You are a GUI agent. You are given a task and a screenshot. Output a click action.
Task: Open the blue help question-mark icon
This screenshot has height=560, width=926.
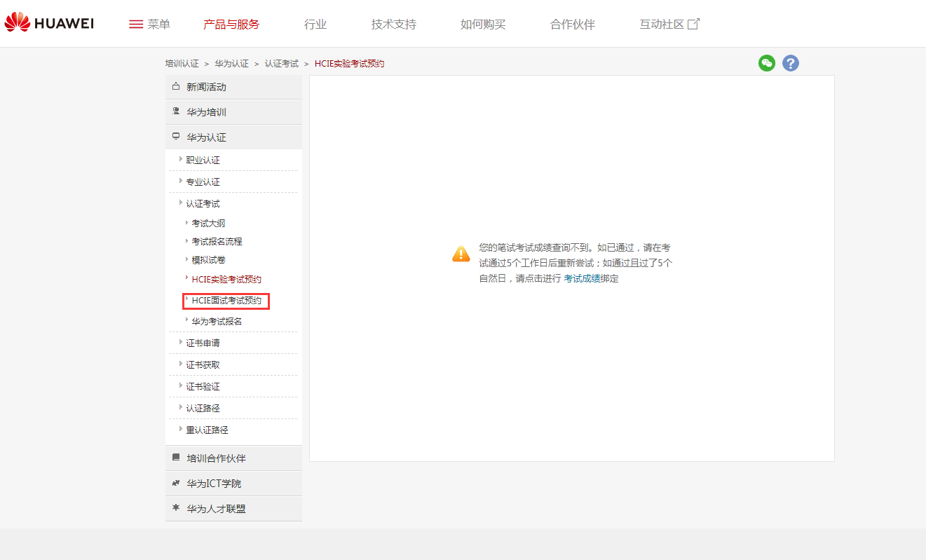(791, 63)
